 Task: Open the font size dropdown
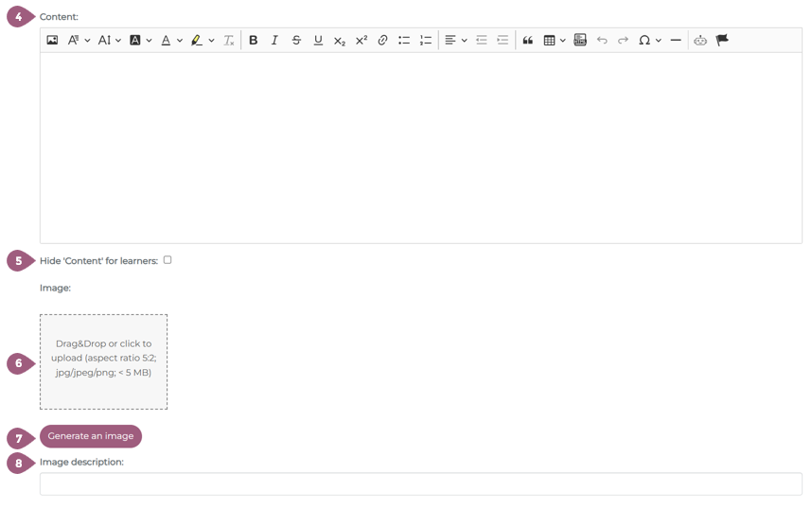pyautogui.click(x=110, y=41)
